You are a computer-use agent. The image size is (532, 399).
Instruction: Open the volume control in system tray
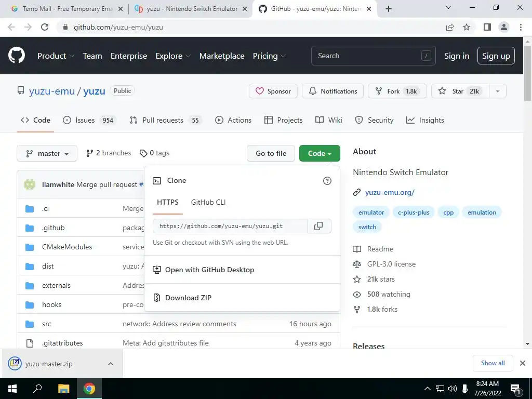click(x=453, y=389)
